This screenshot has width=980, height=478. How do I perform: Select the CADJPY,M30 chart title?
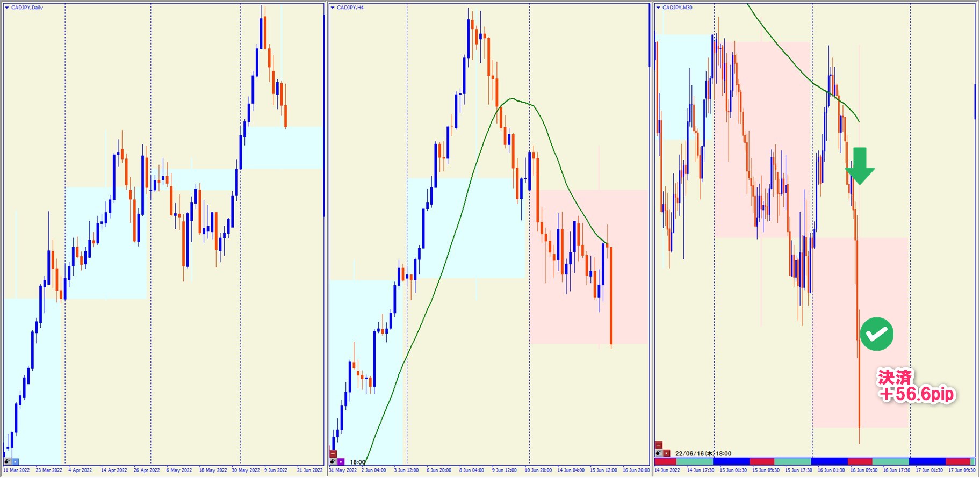click(x=677, y=8)
